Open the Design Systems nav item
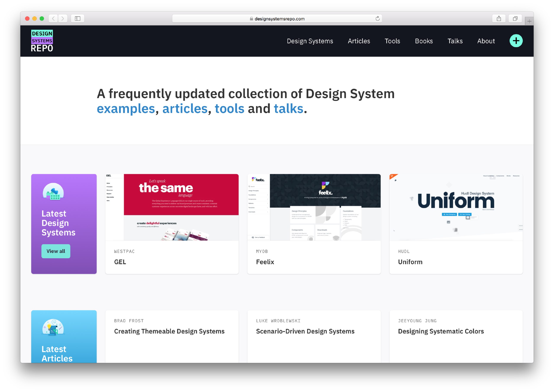This screenshot has height=392, width=554. (x=310, y=41)
